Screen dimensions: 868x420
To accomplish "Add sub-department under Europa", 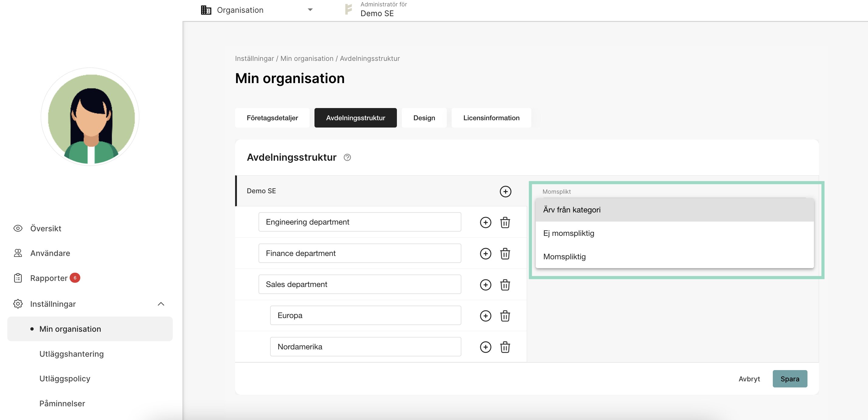I will coord(485,316).
